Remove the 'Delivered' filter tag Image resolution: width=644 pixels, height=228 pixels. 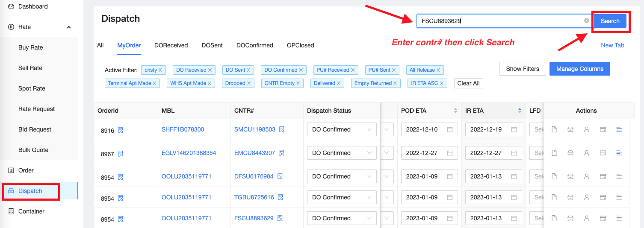pos(339,83)
